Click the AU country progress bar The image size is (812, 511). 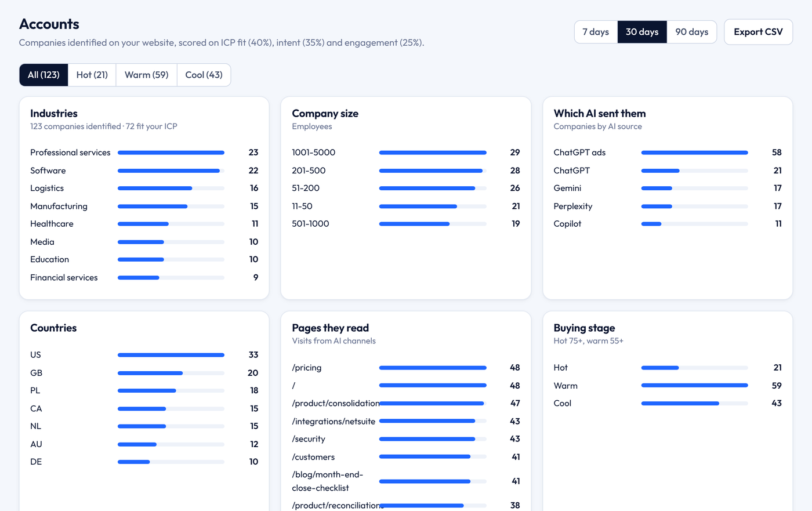tap(171, 444)
